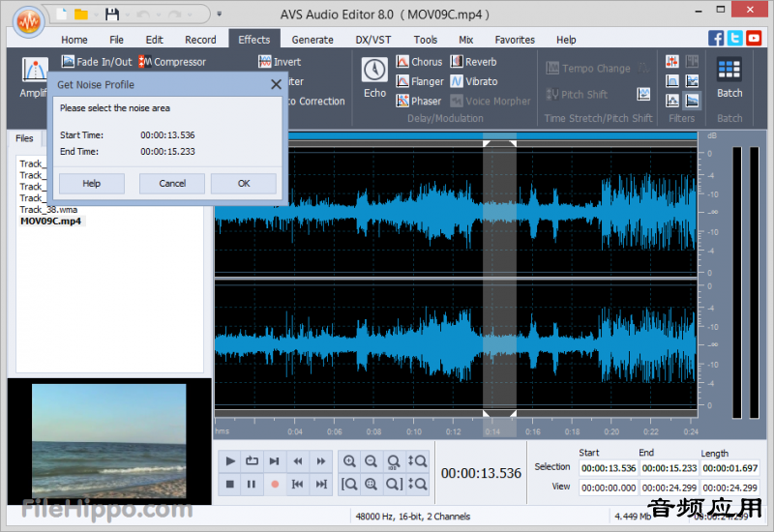Click the beach video preview thumbnail
The height and width of the screenshot is (532, 774).
[x=109, y=441]
